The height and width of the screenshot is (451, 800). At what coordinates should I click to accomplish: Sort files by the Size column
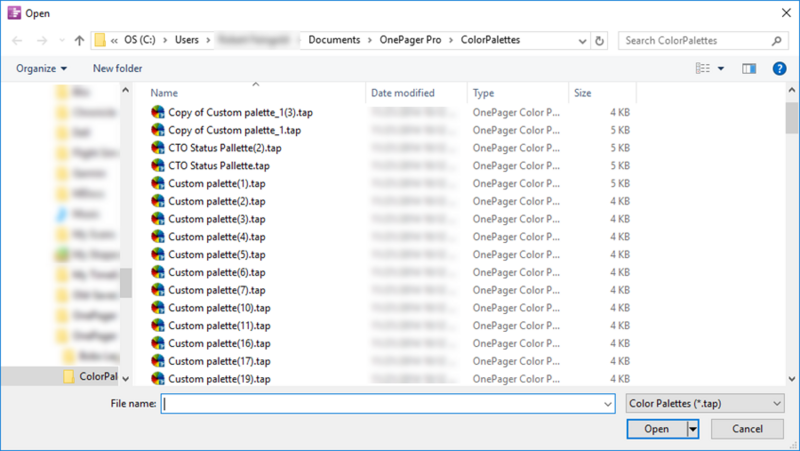582,93
